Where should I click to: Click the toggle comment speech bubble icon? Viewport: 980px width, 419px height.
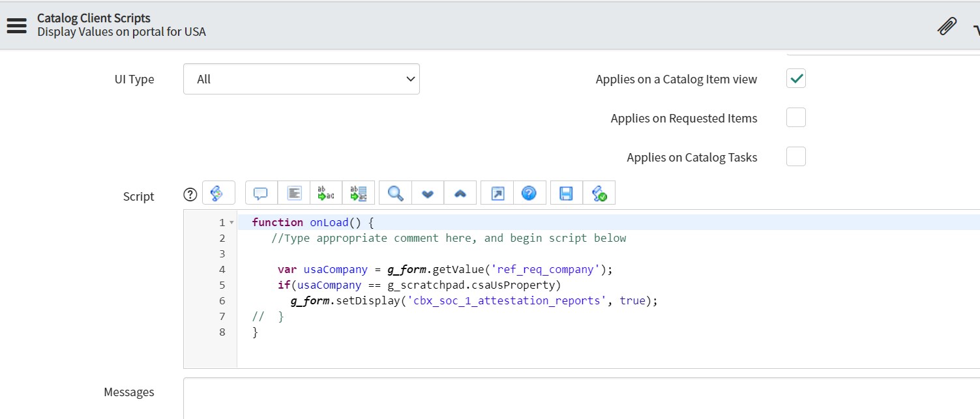[x=261, y=194]
